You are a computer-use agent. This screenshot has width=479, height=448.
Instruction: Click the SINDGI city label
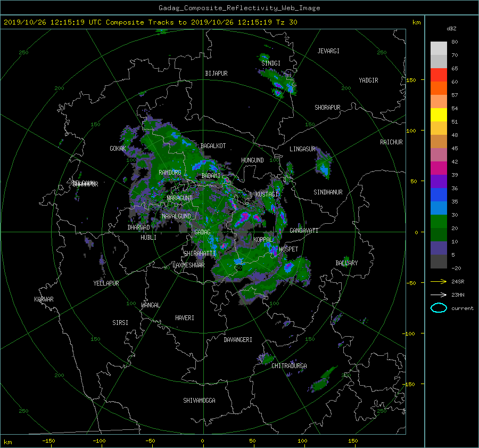271,63
